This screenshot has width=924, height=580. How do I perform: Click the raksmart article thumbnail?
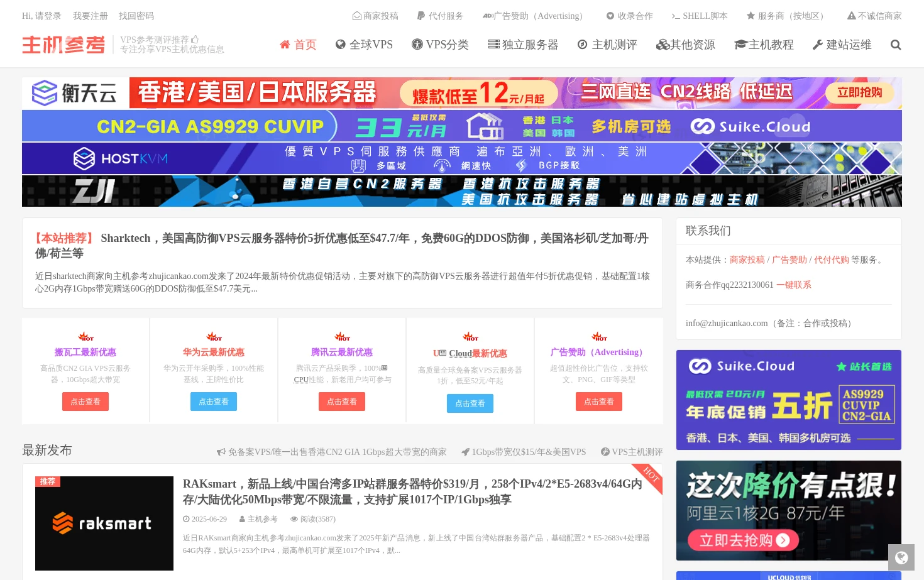point(104,523)
